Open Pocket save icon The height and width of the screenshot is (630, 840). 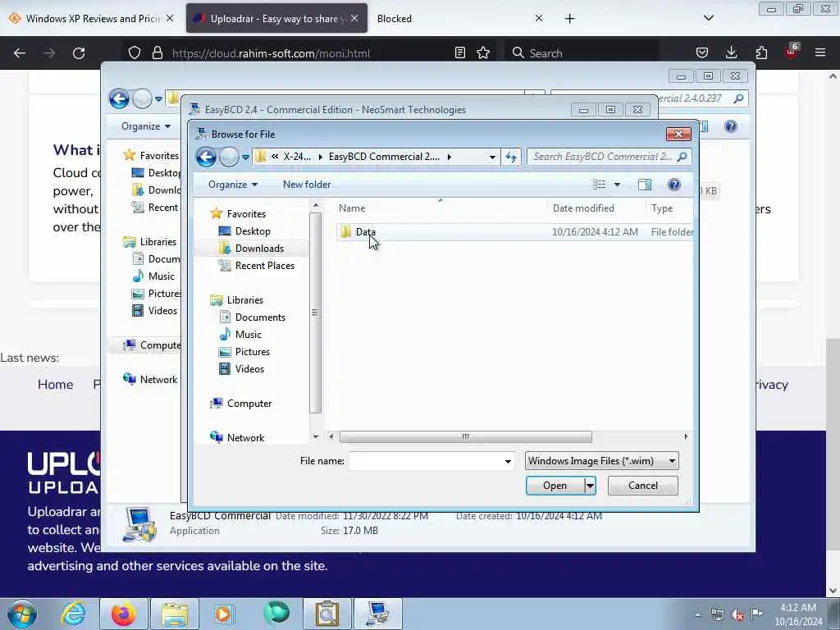[x=702, y=53]
